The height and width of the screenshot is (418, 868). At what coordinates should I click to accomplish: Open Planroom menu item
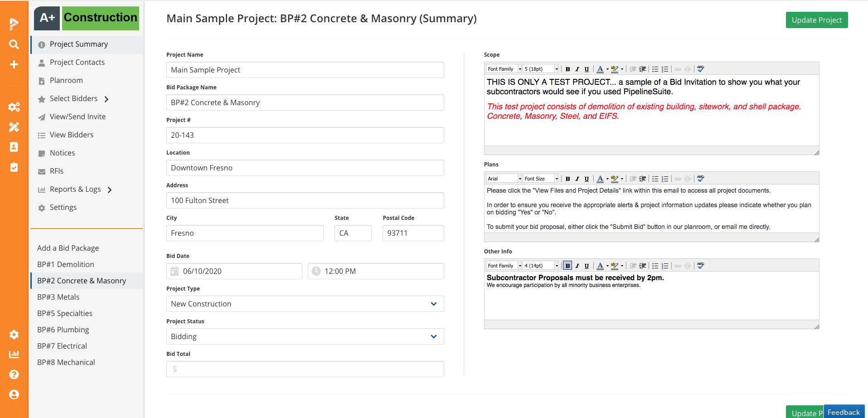(x=66, y=80)
